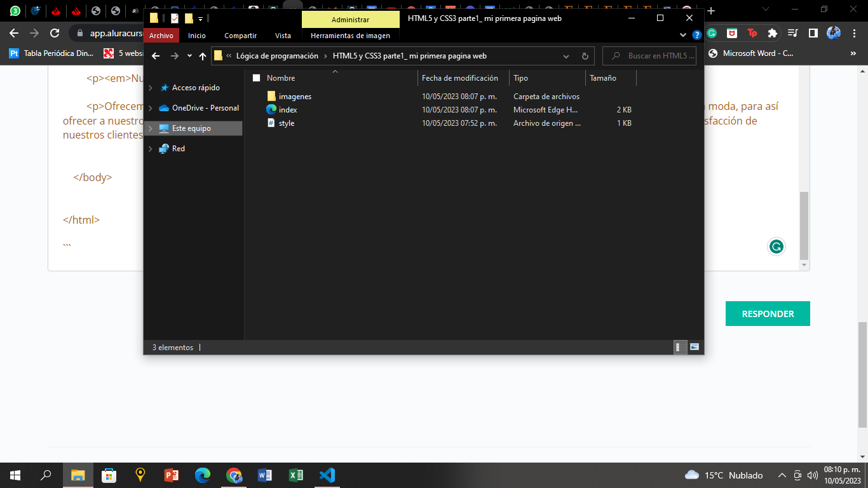Image resolution: width=868 pixels, height=488 pixels.
Task: Open the Windows Start menu
Action: pos(15,475)
